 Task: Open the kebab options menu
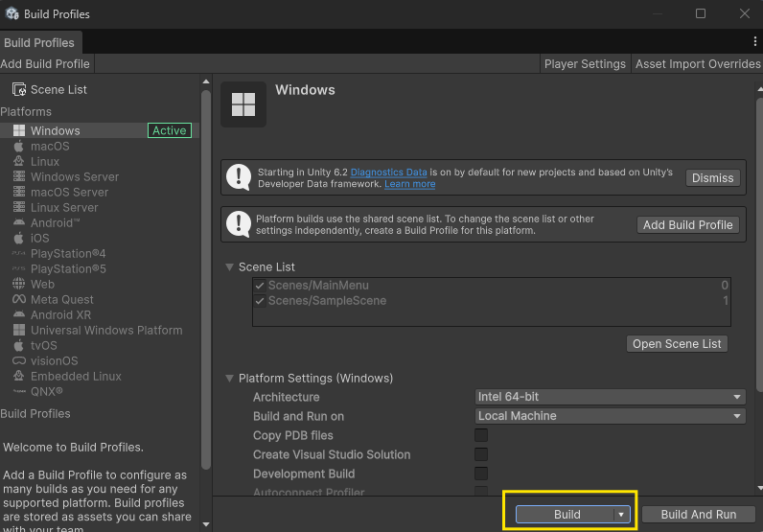[x=754, y=42]
